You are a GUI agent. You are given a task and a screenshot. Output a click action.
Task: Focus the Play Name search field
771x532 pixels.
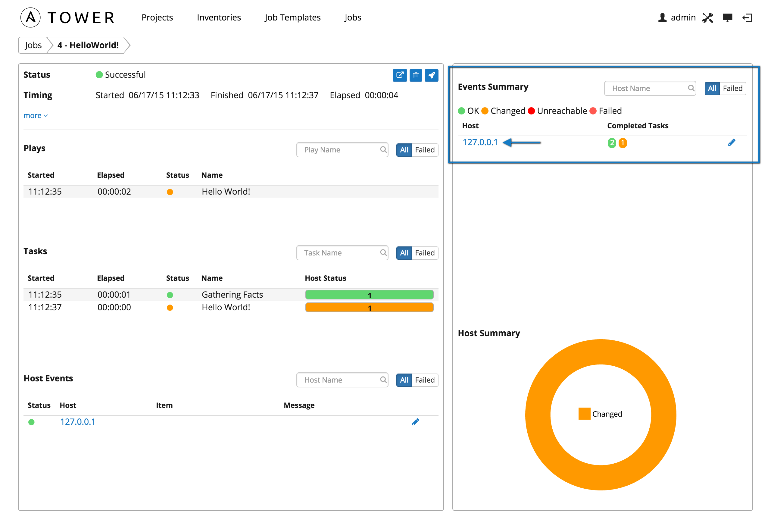pos(342,150)
